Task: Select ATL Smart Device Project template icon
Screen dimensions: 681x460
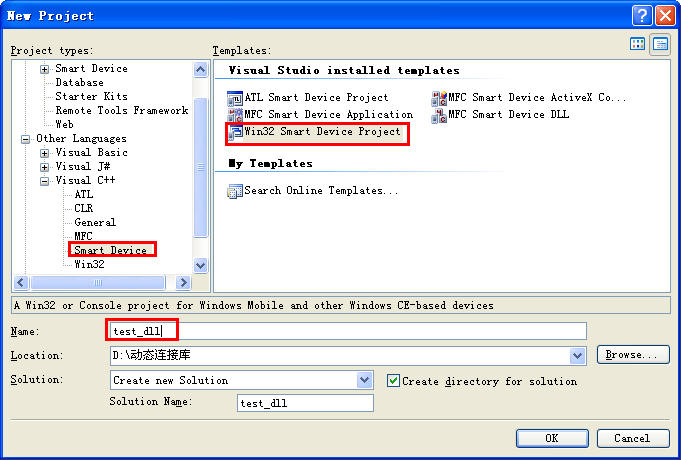Action: [x=235, y=99]
